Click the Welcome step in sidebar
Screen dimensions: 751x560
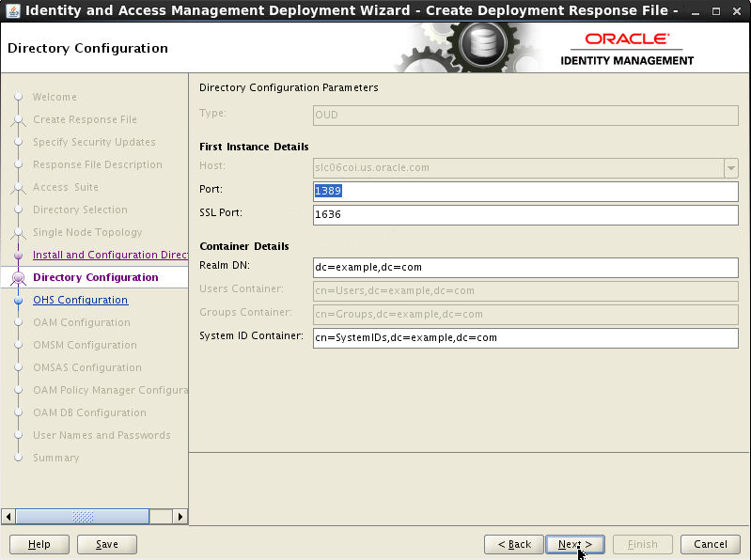tap(55, 97)
